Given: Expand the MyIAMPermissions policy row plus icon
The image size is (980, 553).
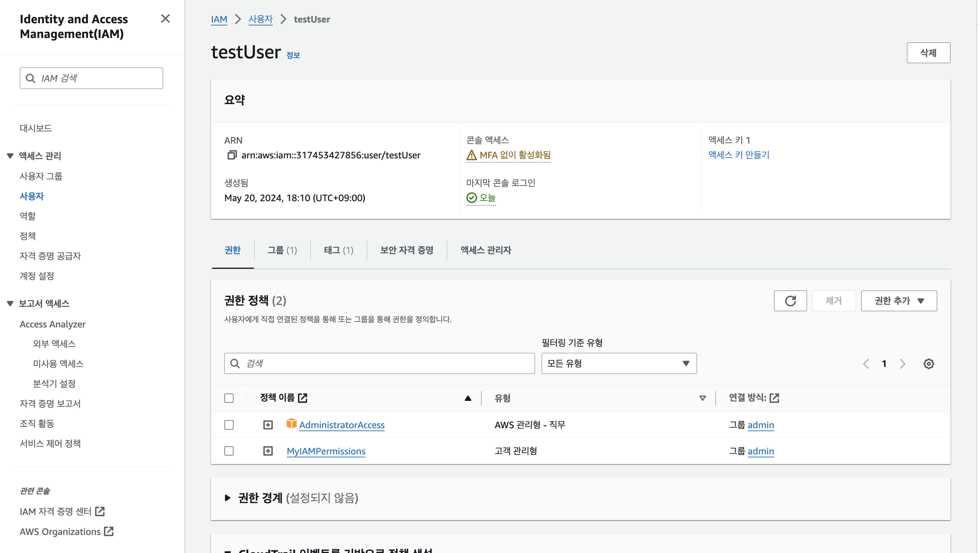Looking at the screenshot, I should click(x=268, y=451).
